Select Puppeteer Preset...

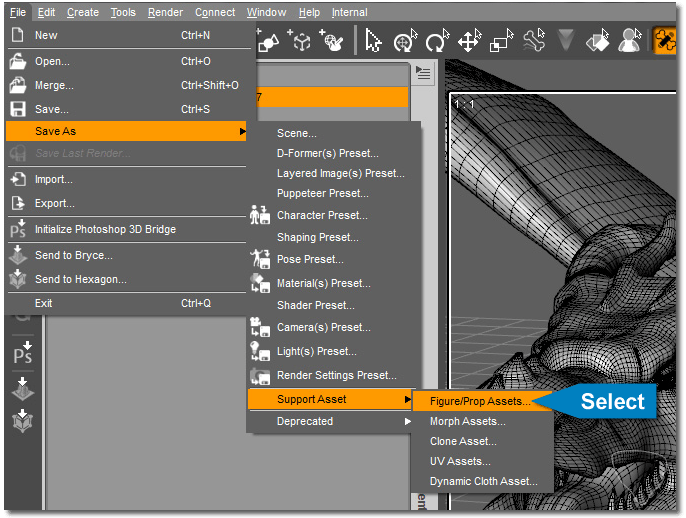point(333,193)
